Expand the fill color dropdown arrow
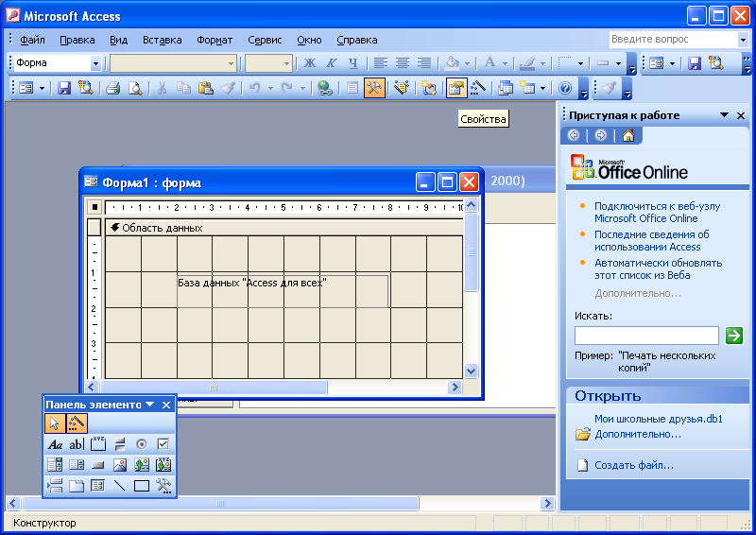The height and width of the screenshot is (535, 756). tap(467, 63)
